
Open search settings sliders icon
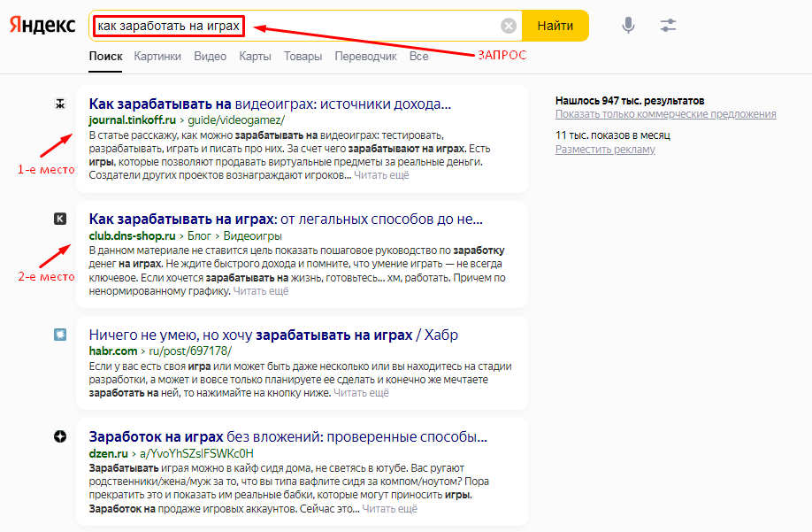coord(668,26)
